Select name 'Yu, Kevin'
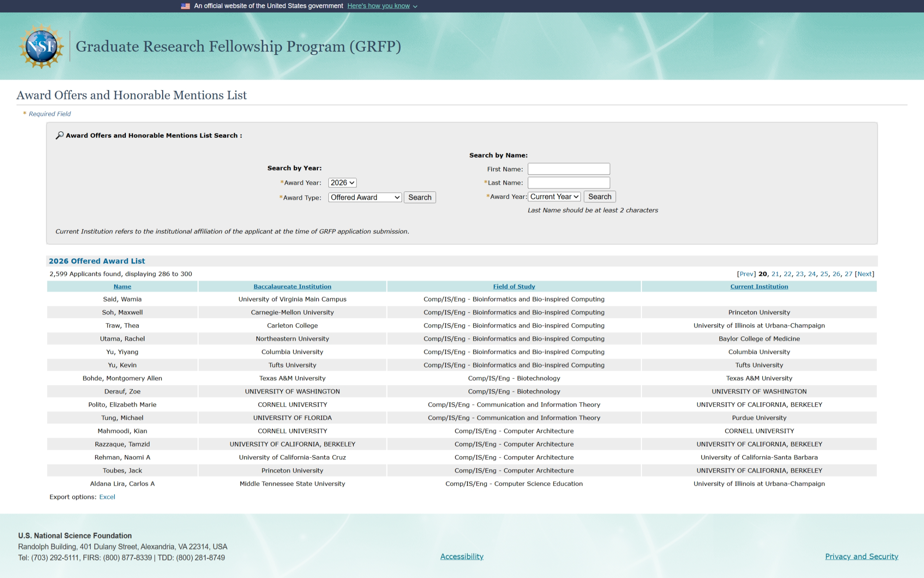Screen dimensions: 924x578 tap(122, 365)
